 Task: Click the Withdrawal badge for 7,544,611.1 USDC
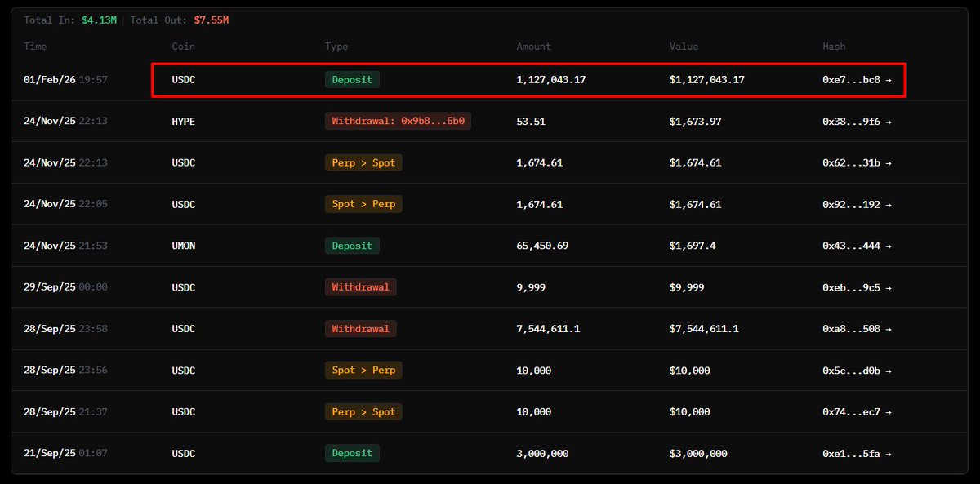[360, 329]
